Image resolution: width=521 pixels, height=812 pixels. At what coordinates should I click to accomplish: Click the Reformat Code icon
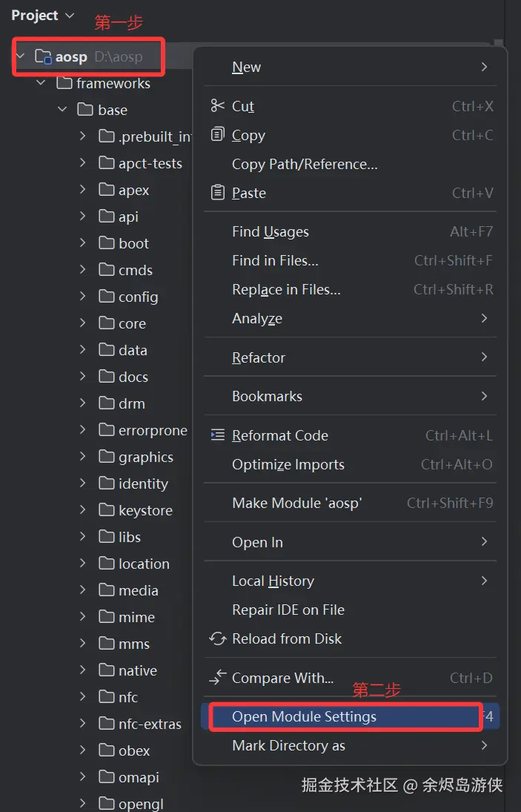[217, 435]
